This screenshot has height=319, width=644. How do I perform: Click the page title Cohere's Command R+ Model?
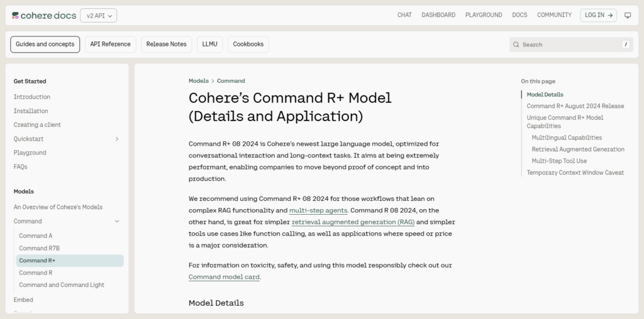coord(290,107)
